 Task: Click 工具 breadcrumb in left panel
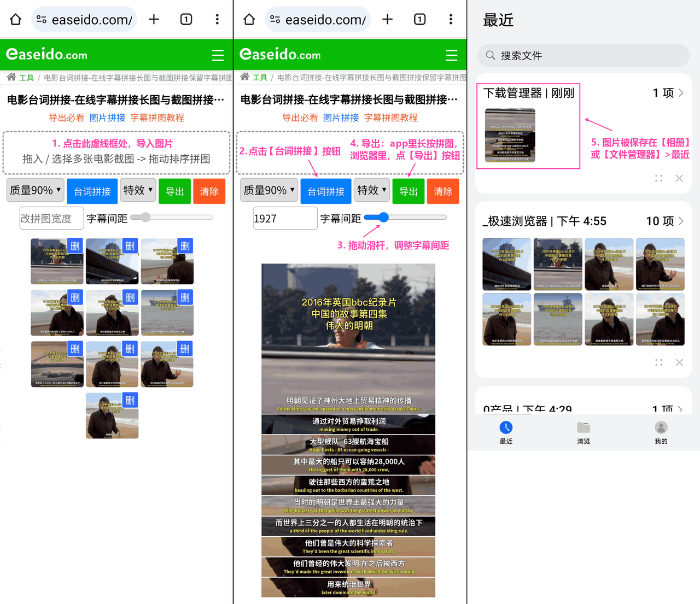click(x=27, y=78)
